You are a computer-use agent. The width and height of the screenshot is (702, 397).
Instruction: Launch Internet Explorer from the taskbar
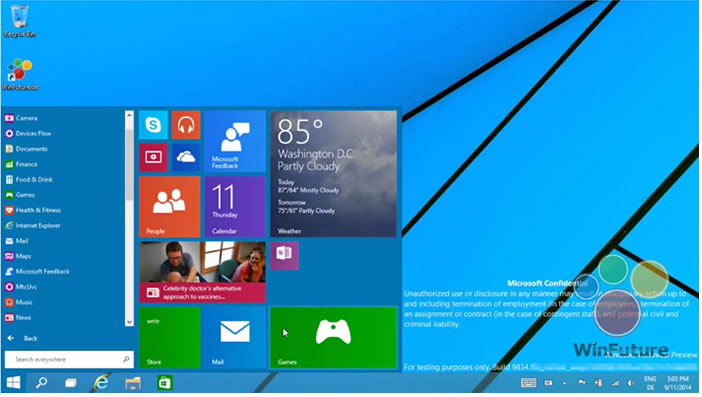(x=102, y=383)
